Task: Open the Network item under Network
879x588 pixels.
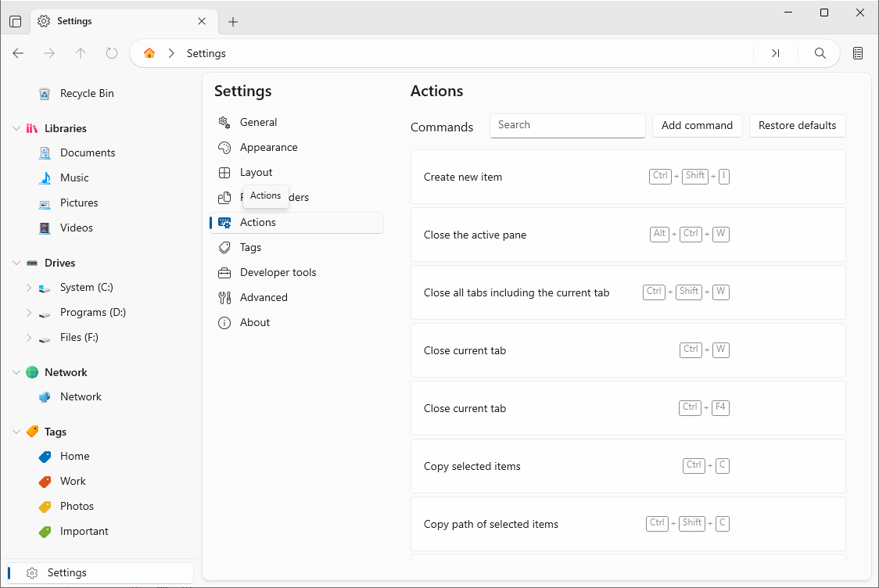Action: click(x=81, y=397)
